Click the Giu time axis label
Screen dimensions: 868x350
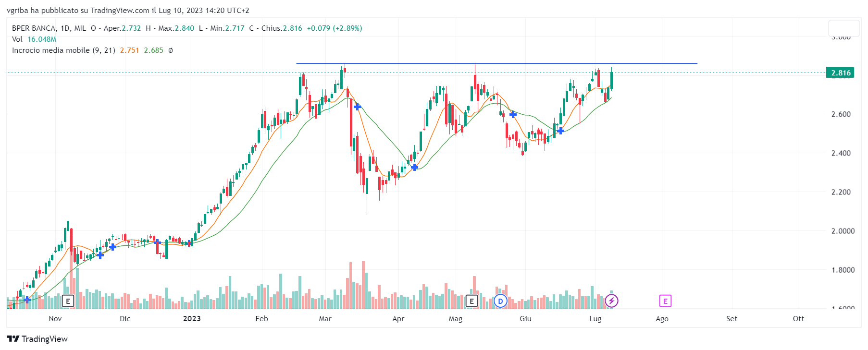pyautogui.click(x=525, y=319)
